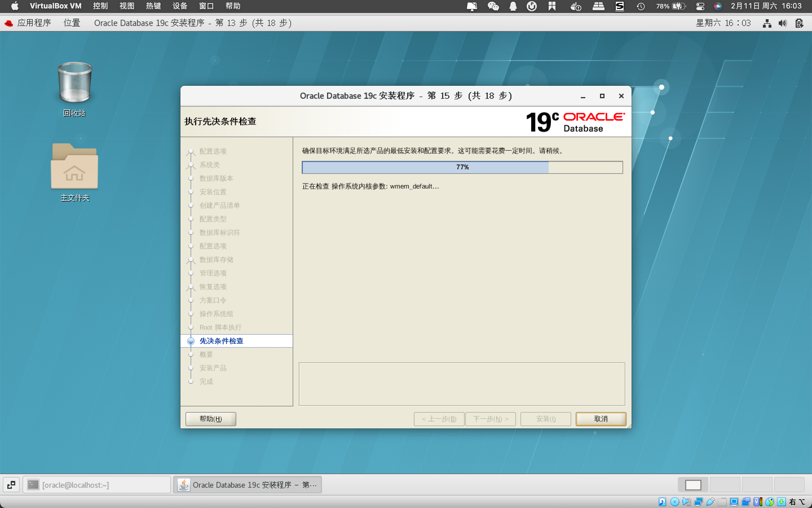Click the 下一步(N) next button
Image resolution: width=812 pixels, height=508 pixels.
[491, 419]
